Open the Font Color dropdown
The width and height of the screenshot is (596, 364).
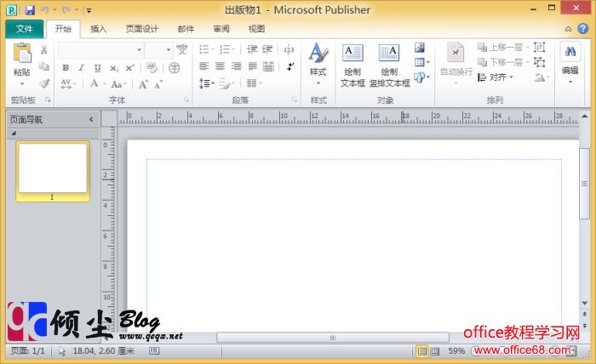(105, 84)
